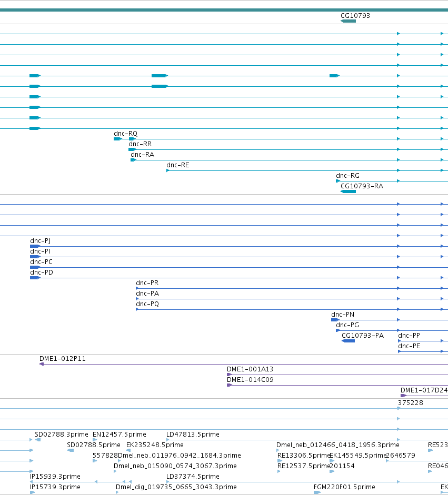The width and height of the screenshot is (448, 495).
Task: Select the dnc-RE transcript label
Action: 177,165
